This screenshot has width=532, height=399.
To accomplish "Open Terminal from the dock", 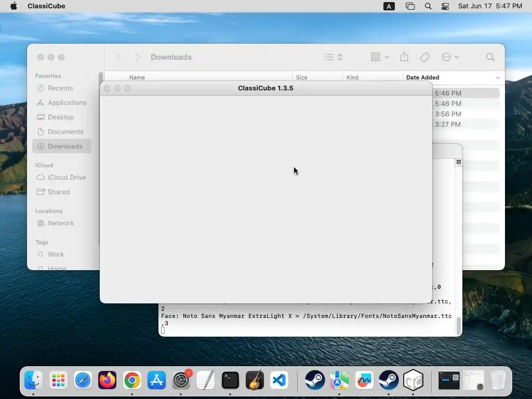I will pos(230,380).
